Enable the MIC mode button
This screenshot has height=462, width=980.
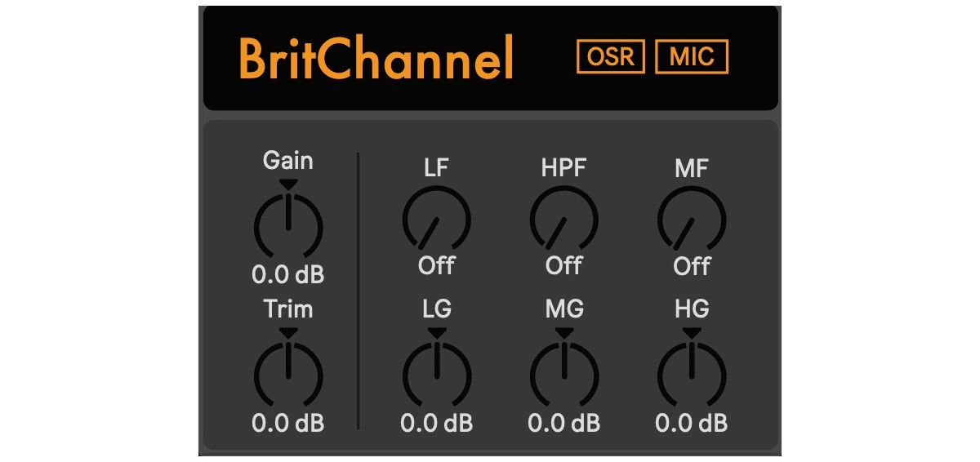(691, 57)
